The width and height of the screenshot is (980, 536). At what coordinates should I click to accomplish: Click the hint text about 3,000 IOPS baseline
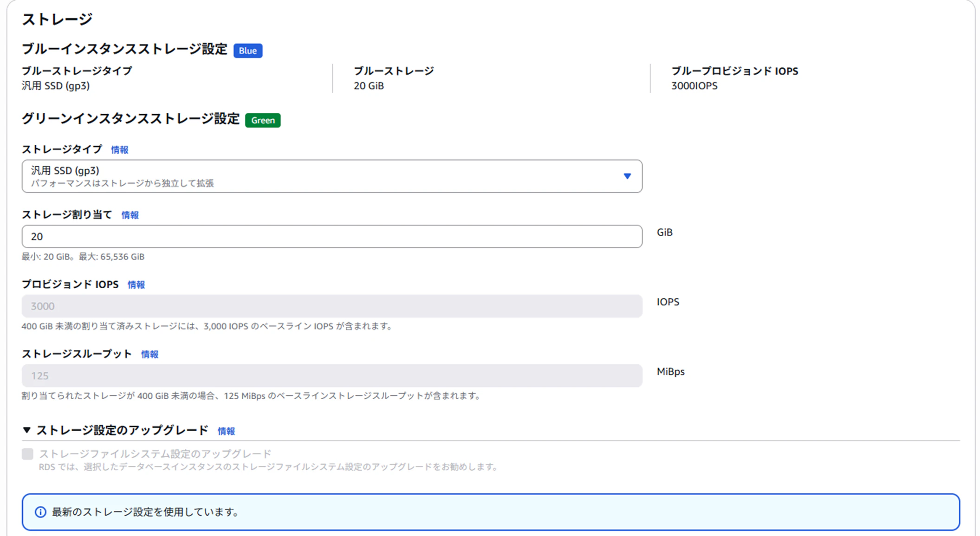[207, 326]
